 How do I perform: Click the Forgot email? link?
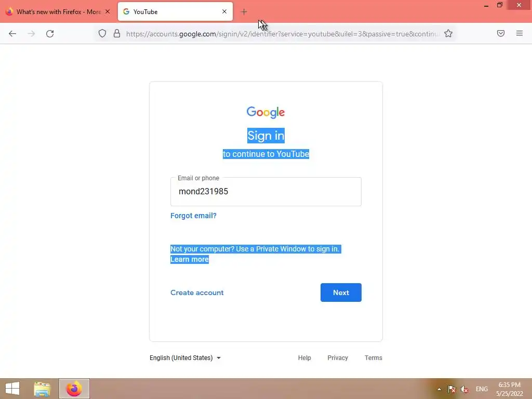(193, 216)
